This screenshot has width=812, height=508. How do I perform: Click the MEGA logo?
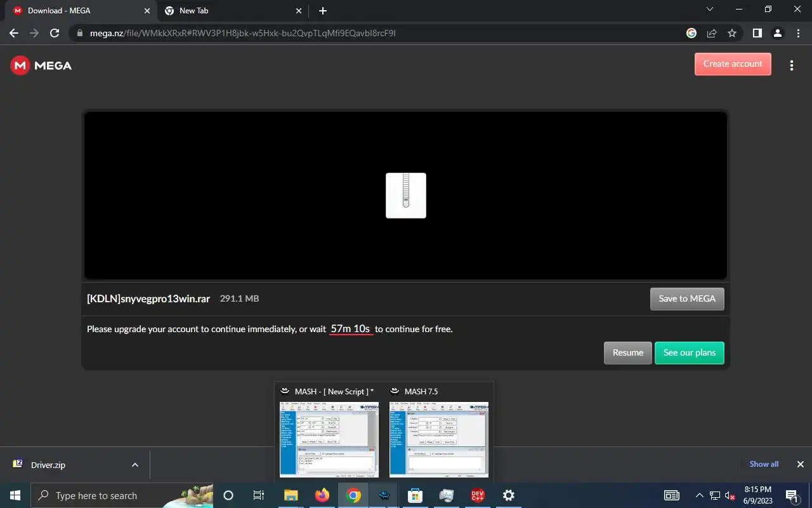click(41, 65)
